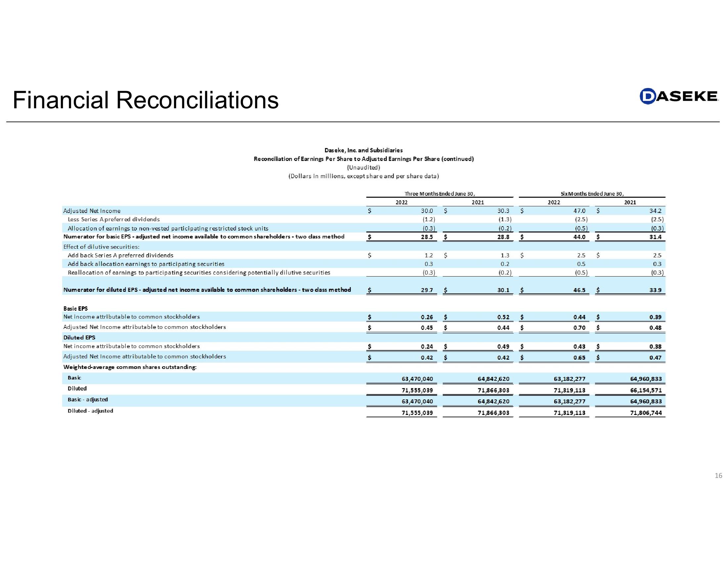Viewport: 728px width, 563px height.
Task: Select the Reallocation of earnings to participating securities label
Action: 199,273
